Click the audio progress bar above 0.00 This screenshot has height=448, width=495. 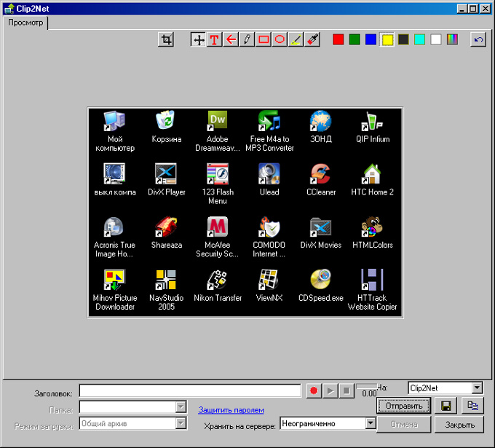pos(366,386)
